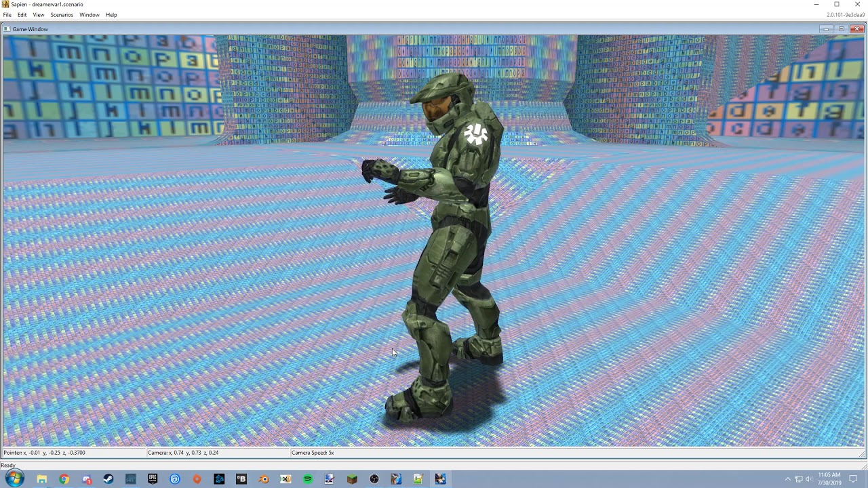Open Epic Games Launcher from taskbar
The image size is (868, 488).
pyautogui.click(x=153, y=479)
